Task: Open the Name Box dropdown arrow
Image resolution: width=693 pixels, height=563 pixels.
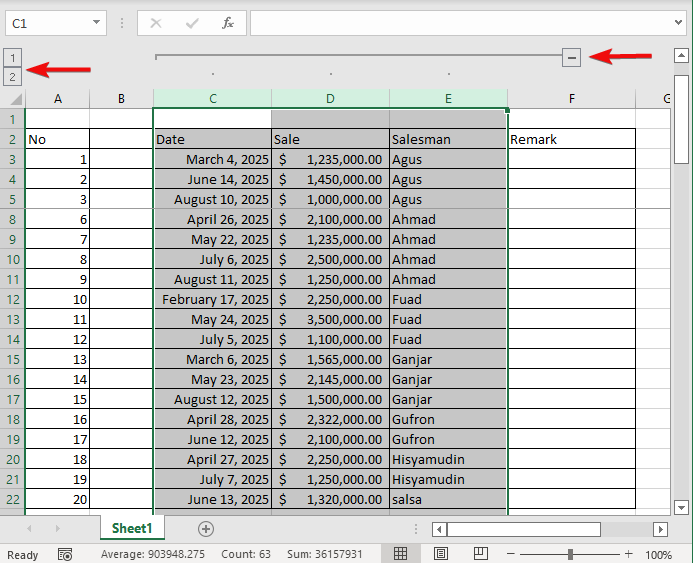Action: (96, 23)
